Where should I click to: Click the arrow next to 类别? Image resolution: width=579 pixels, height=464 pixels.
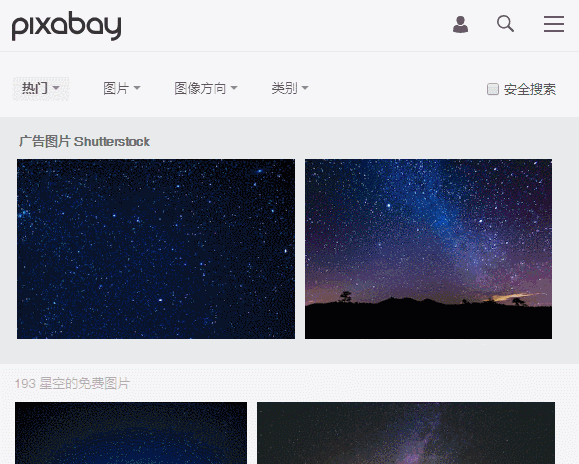[x=305, y=88]
